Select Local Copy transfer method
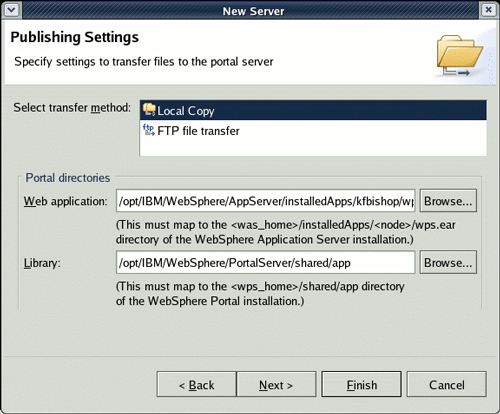 pos(313,110)
